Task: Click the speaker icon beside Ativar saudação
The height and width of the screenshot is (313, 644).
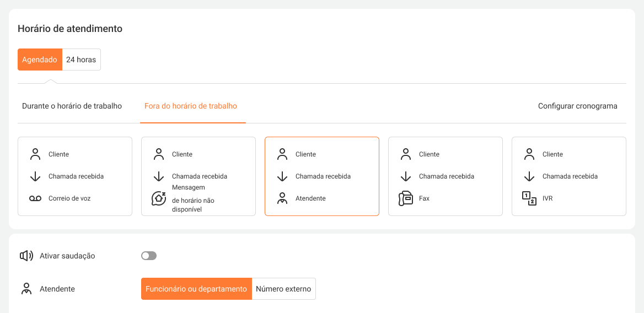Action: 26,256
